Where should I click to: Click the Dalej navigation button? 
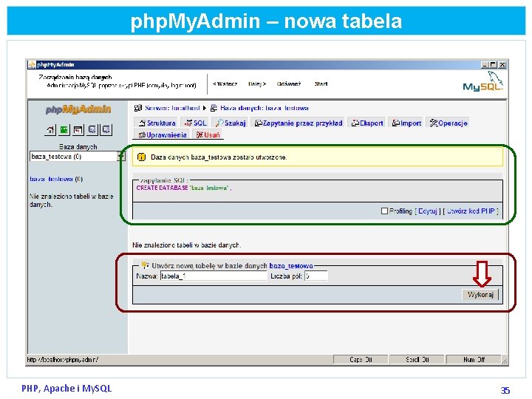(257, 83)
